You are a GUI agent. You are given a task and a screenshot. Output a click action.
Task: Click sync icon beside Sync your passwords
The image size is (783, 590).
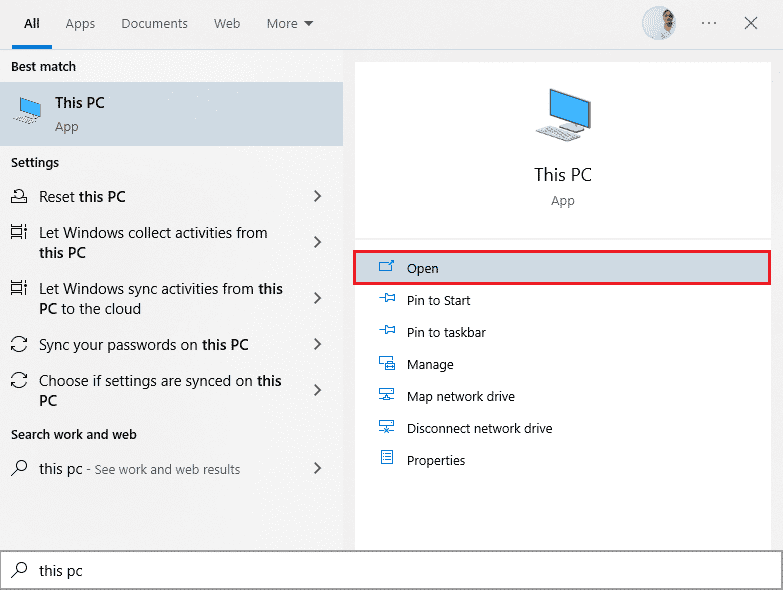[x=19, y=344]
